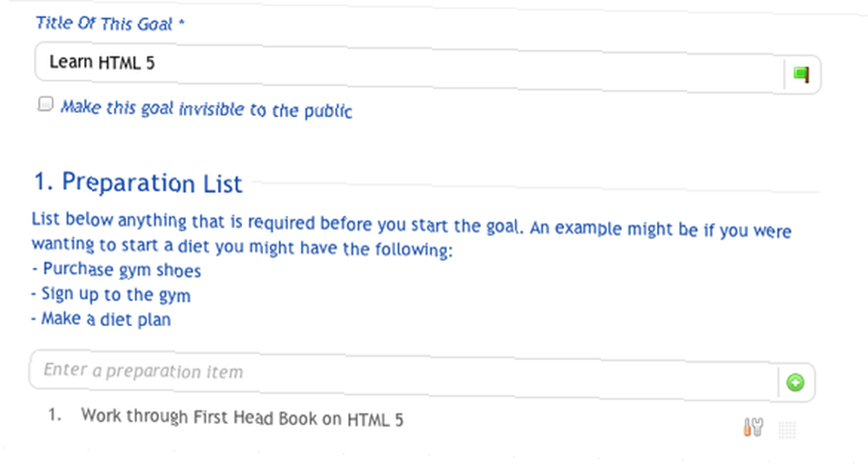Focus the 'Learn HTML 5' title field
Viewport: 868px width, 465px height.
coord(410,67)
